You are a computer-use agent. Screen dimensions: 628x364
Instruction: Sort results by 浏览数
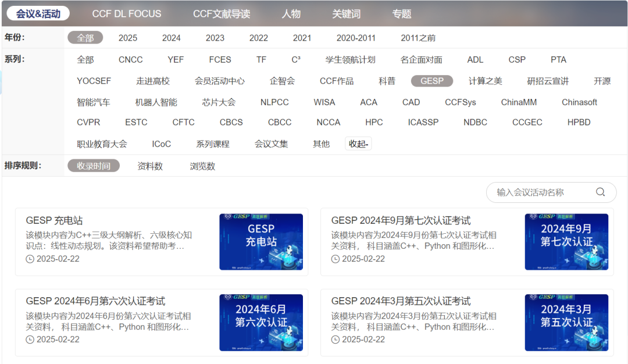[202, 166]
